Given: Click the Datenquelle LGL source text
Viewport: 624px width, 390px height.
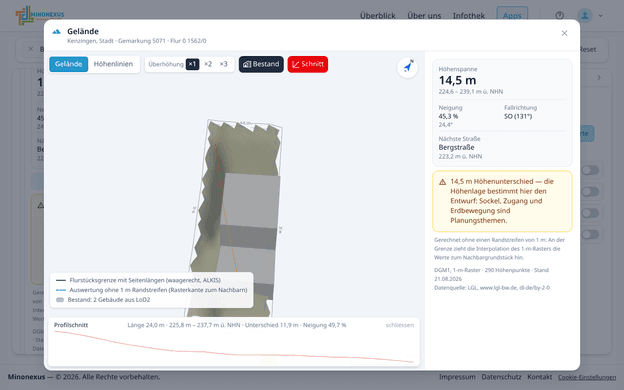Looking at the screenshot, I should [x=492, y=288].
